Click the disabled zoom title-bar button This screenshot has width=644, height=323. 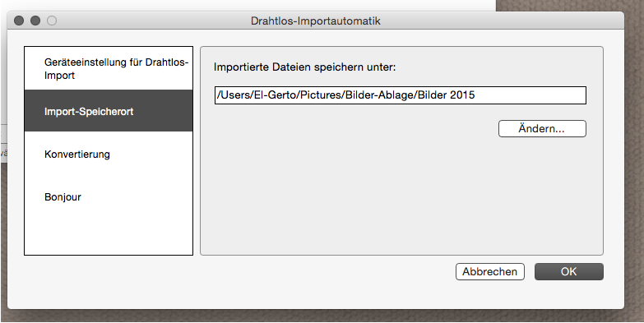point(52,21)
